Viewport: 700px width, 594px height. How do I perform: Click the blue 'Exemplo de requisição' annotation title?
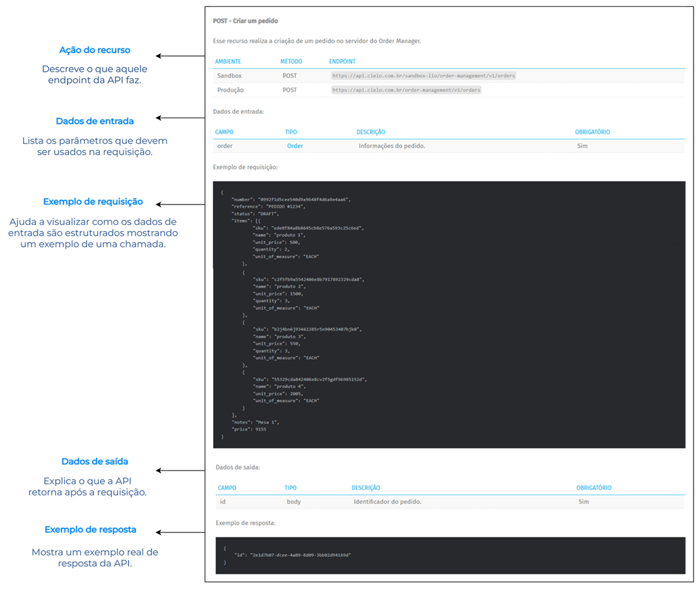93,201
